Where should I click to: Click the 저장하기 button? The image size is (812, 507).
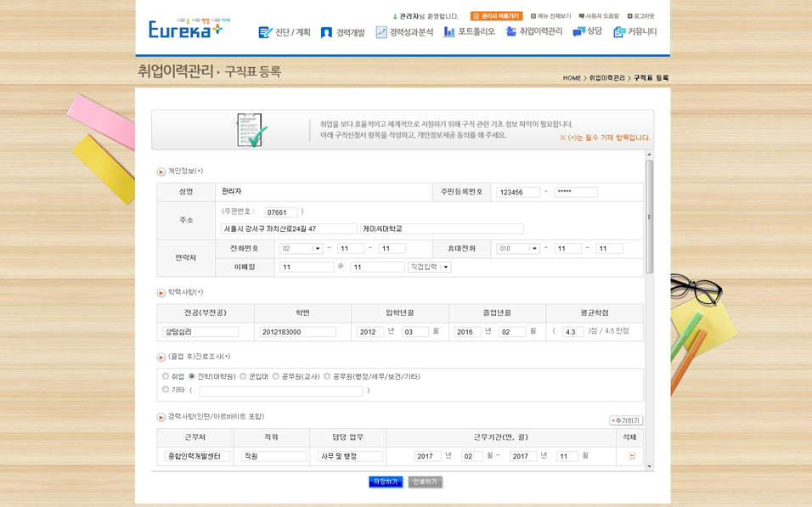coord(386,482)
